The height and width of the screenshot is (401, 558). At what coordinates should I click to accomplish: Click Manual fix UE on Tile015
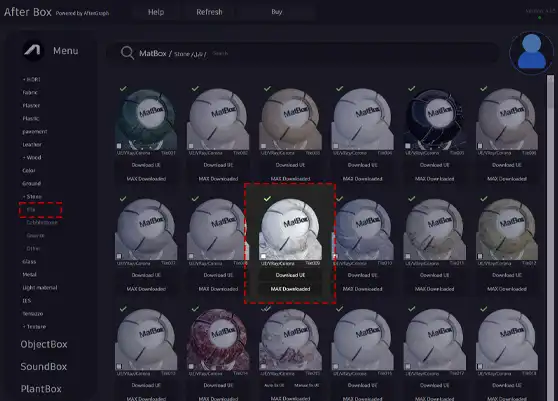[307, 385]
